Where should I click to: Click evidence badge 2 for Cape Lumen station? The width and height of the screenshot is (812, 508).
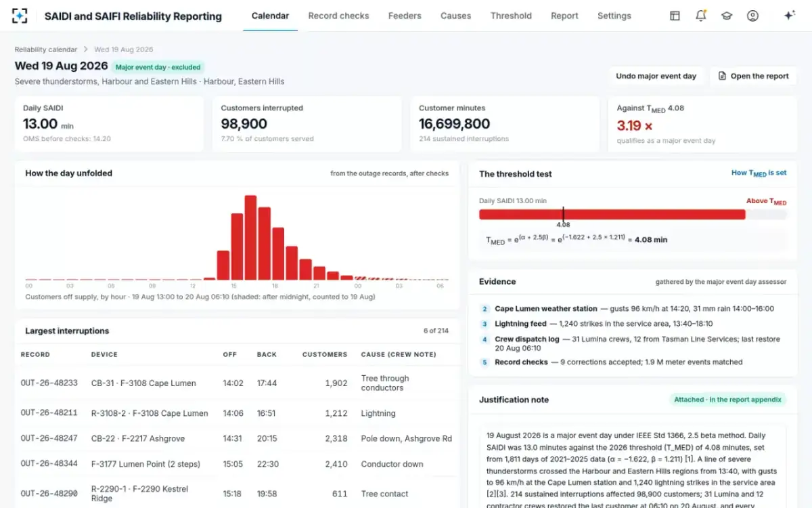484,309
